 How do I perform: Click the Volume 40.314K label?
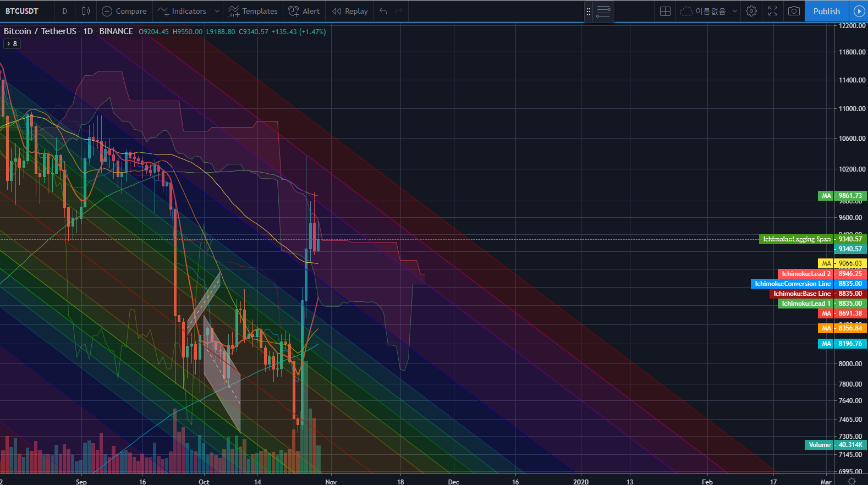[x=836, y=445]
